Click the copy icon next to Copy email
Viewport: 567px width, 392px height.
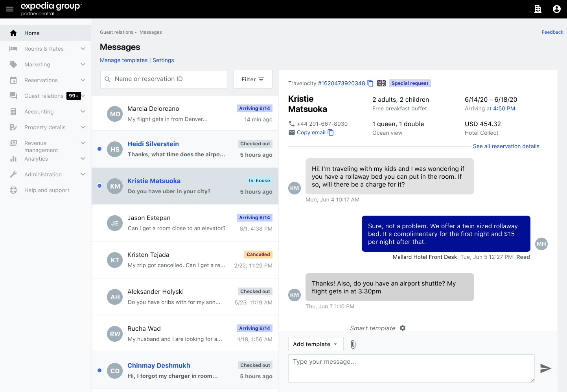tap(331, 133)
